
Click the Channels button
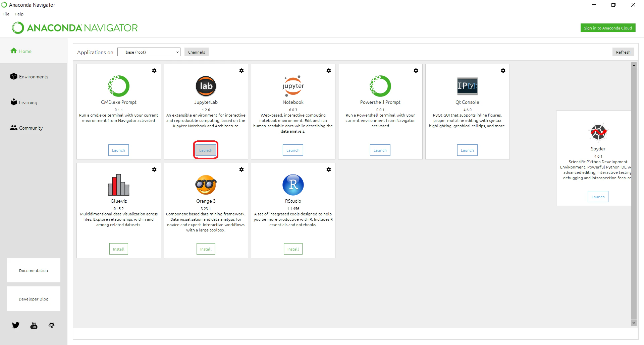click(x=197, y=52)
